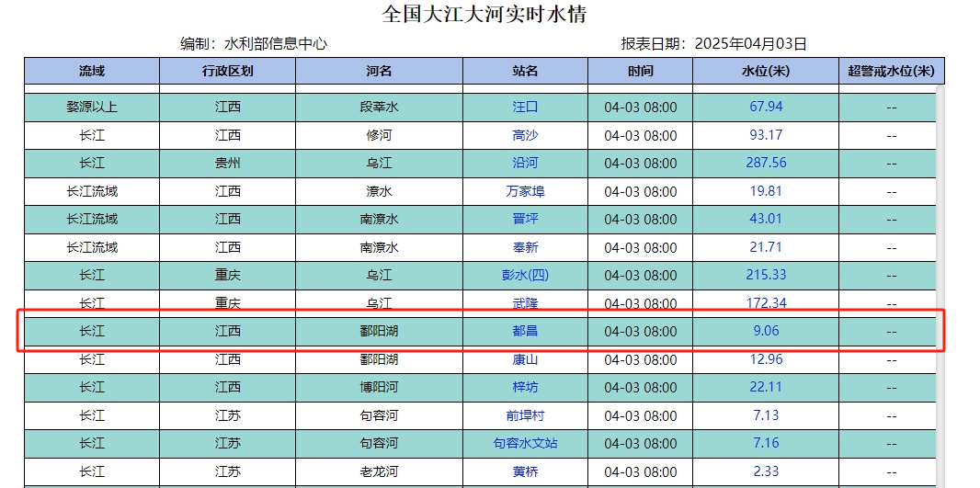
Task: Click the time cell in the 汪口 row
Action: tap(640, 107)
